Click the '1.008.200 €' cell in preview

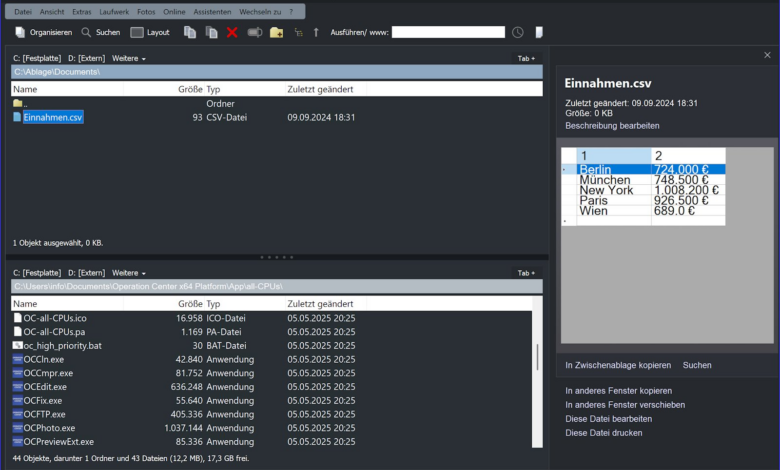pyautogui.click(x=687, y=190)
